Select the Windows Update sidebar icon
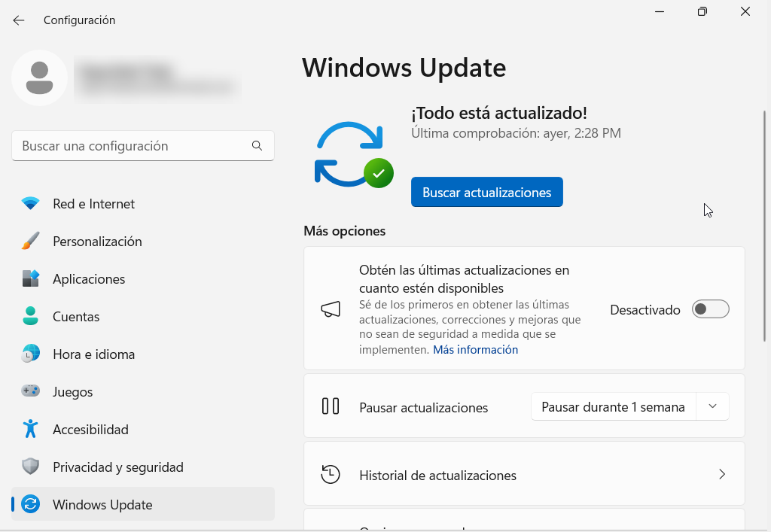Image resolution: width=771 pixels, height=532 pixels. [30, 504]
